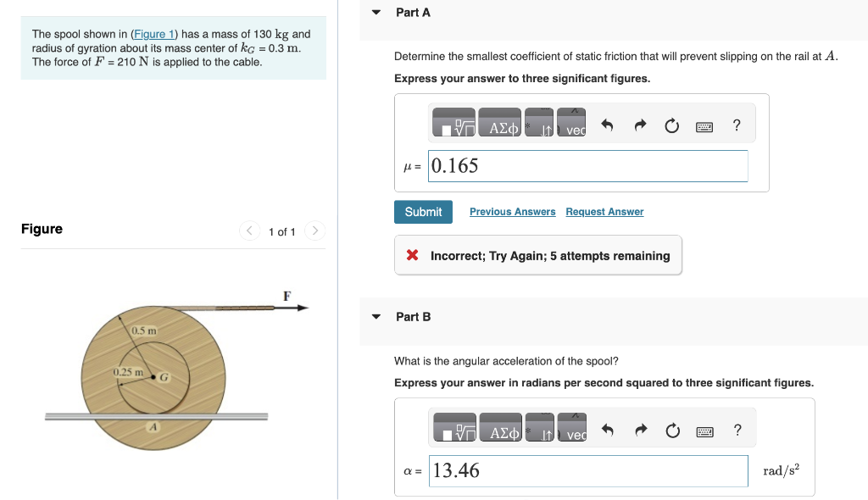
Task: Click inside the α answer input field
Action: tap(587, 469)
